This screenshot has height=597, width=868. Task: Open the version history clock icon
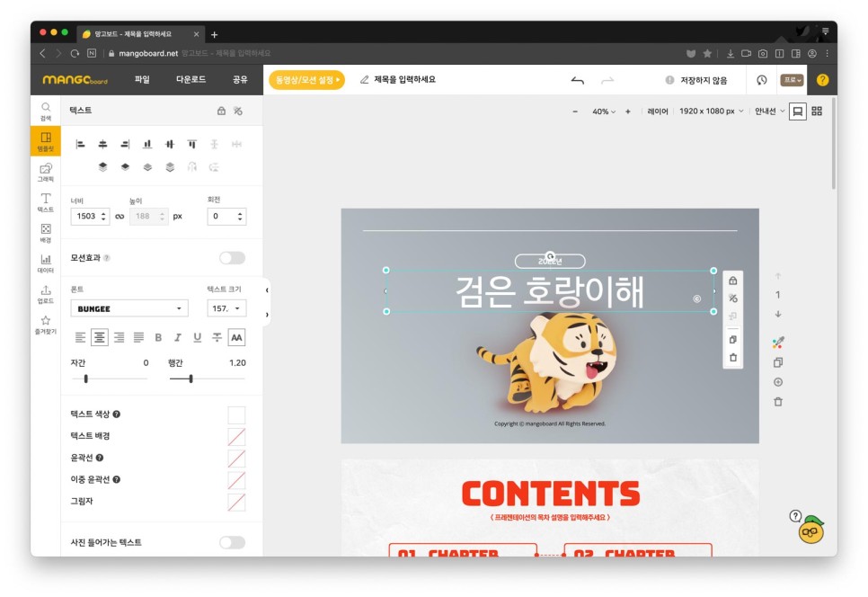(762, 80)
